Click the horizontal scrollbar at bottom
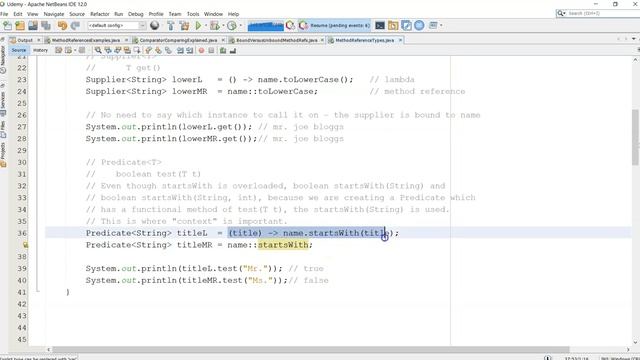Screen dimensions: 640x360 coord(310,349)
